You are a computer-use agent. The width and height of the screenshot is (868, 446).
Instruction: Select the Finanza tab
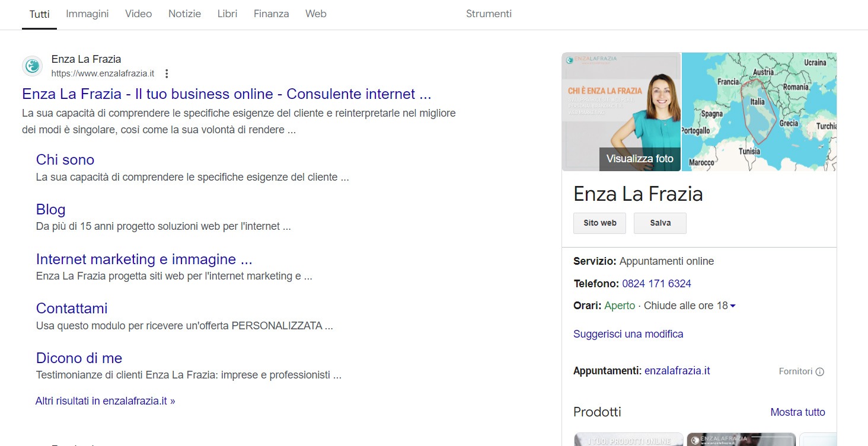(x=271, y=14)
